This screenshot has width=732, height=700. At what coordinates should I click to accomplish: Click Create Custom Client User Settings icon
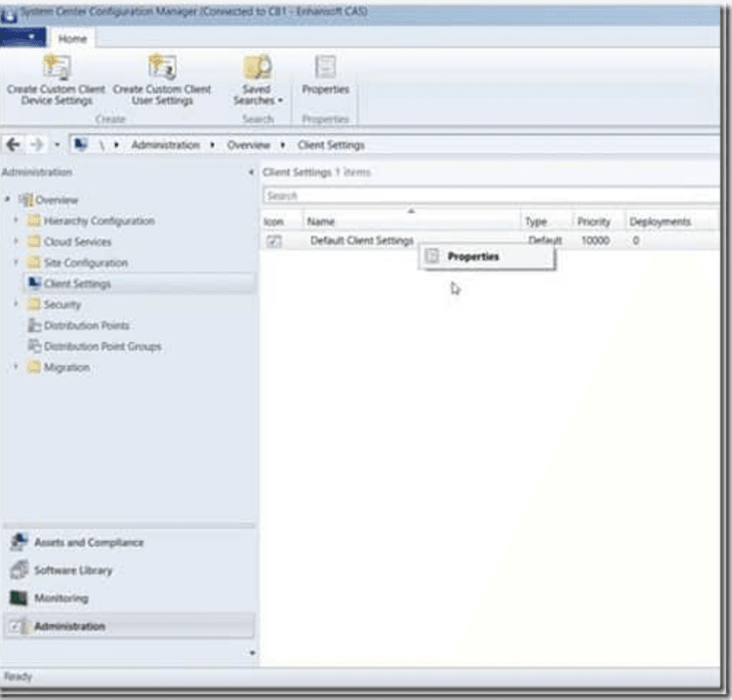tap(161, 67)
